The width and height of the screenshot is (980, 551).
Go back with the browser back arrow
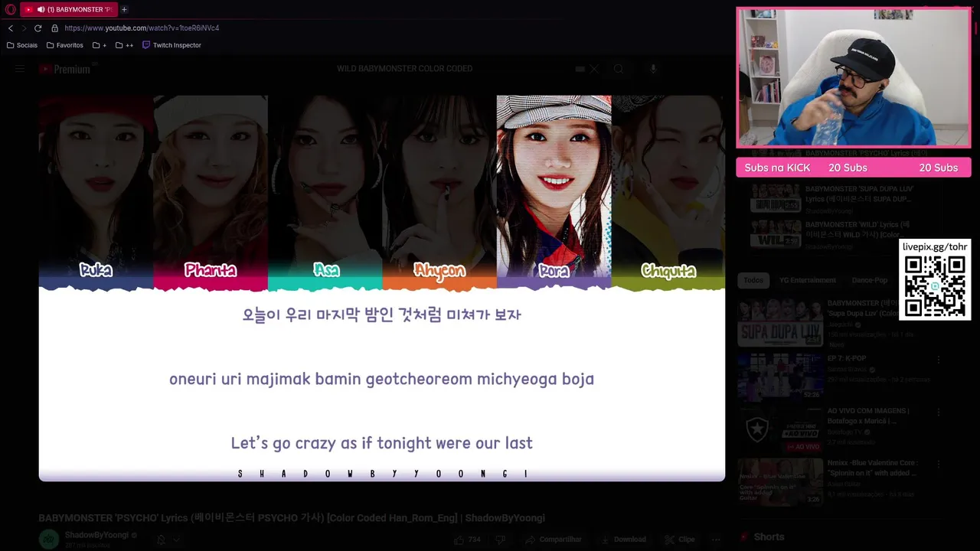click(11, 28)
